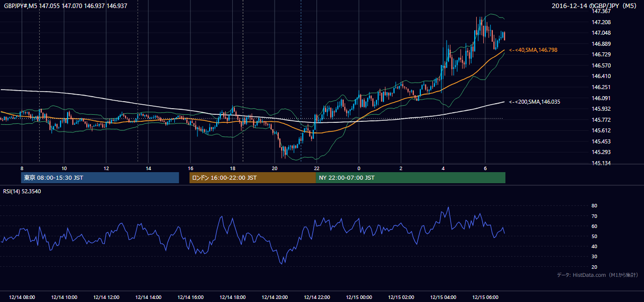Screen dimensions: 644x302
Task: Click hour label 0 under the price chart
Action: point(359,168)
